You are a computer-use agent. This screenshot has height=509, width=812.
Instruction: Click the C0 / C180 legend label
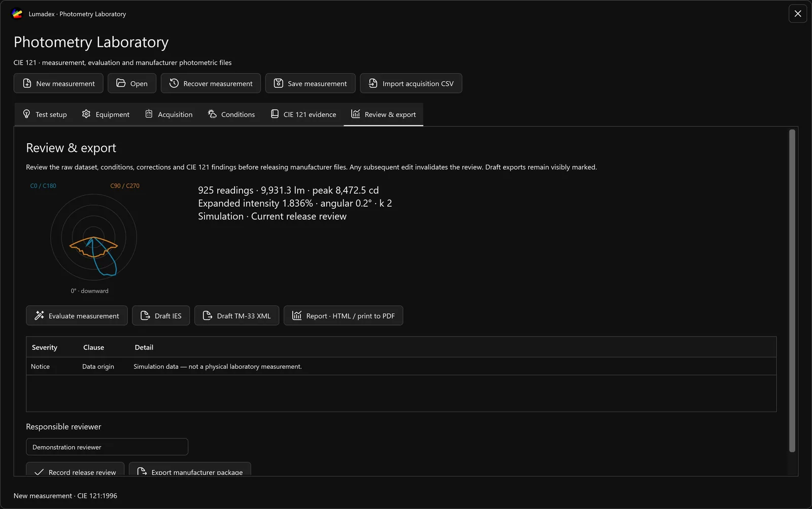[43, 186]
